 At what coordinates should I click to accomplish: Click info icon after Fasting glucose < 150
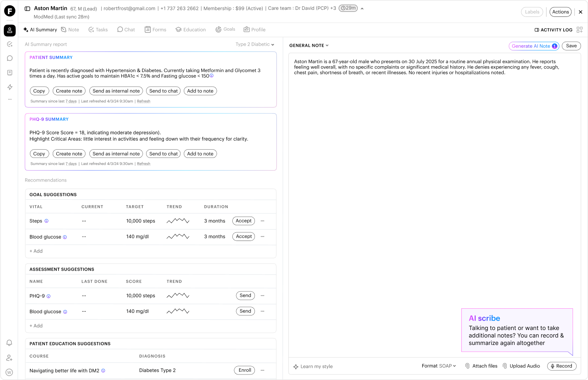tap(211, 76)
